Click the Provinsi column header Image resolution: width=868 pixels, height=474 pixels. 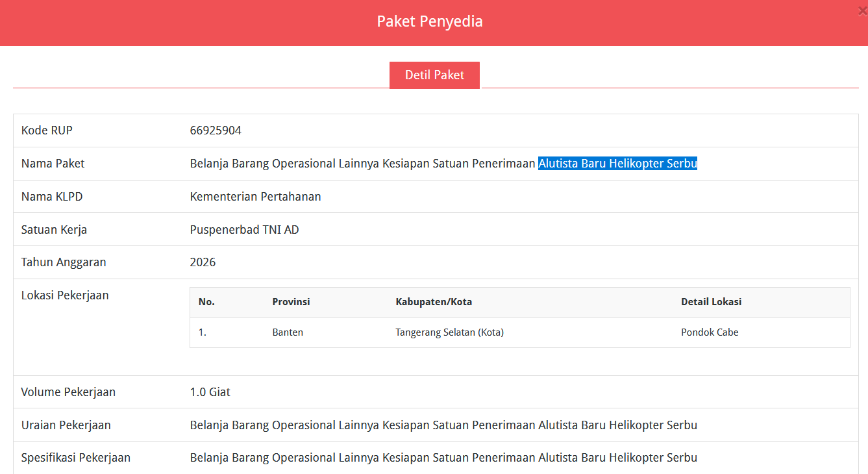click(291, 302)
